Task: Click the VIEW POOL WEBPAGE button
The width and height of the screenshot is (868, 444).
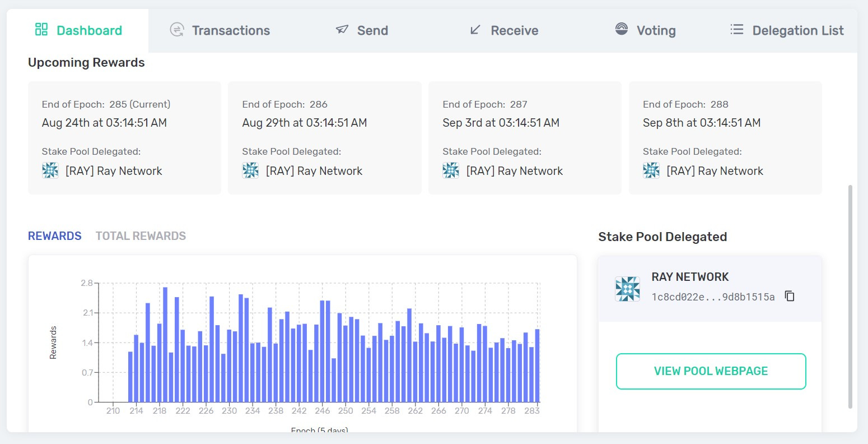Action: tap(711, 371)
